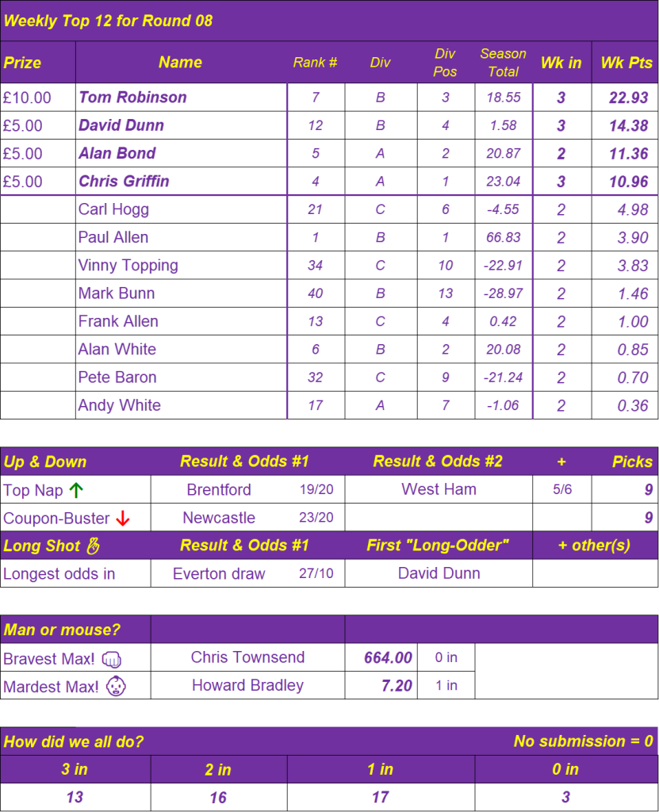The image size is (659, 812).
Task: Select the Howard Bradley cell
Action: [x=247, y=685]
